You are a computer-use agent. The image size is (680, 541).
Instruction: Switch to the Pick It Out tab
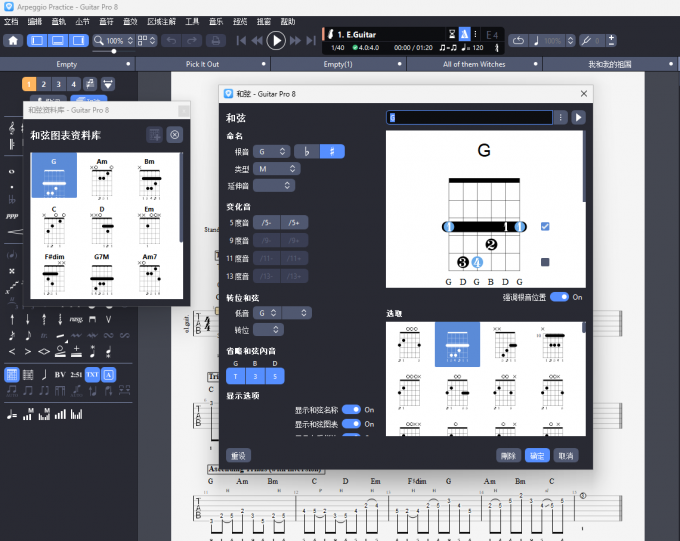pyautogui.click(x=203, y=64)
